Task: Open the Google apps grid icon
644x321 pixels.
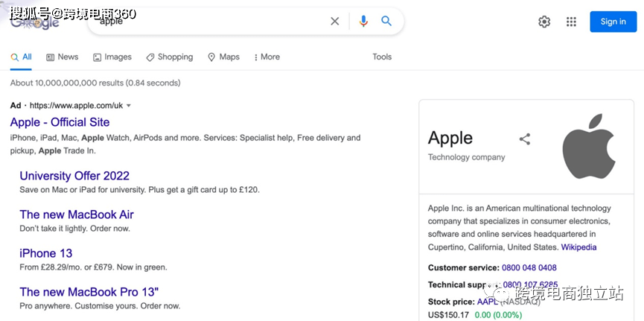Action: (571, 22)
